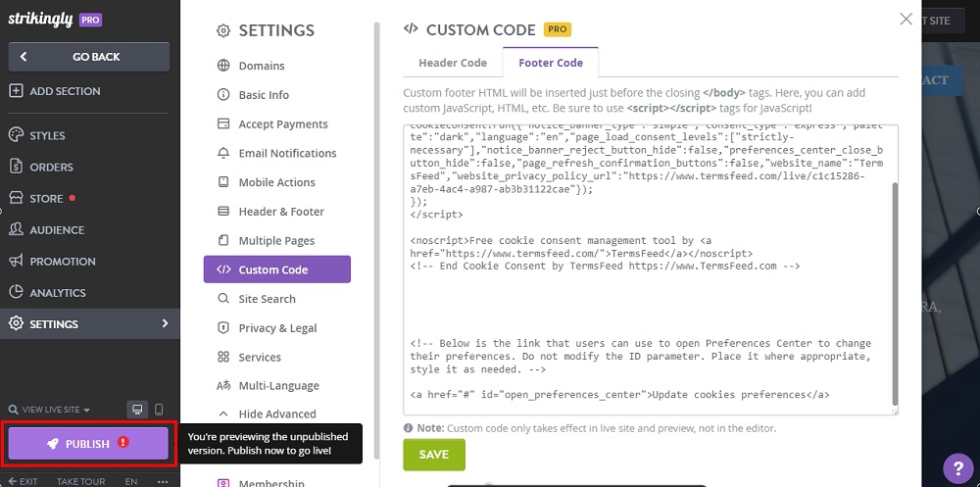Click the code textarea scrollbar
This screenshot has width=980, height=487.
coord(895,294)
